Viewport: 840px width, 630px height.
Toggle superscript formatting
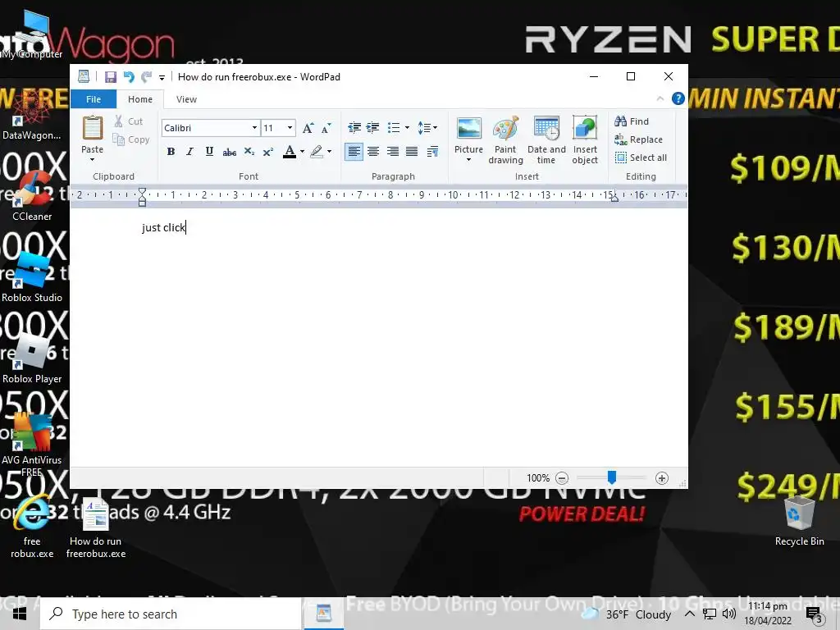point(268,152)
